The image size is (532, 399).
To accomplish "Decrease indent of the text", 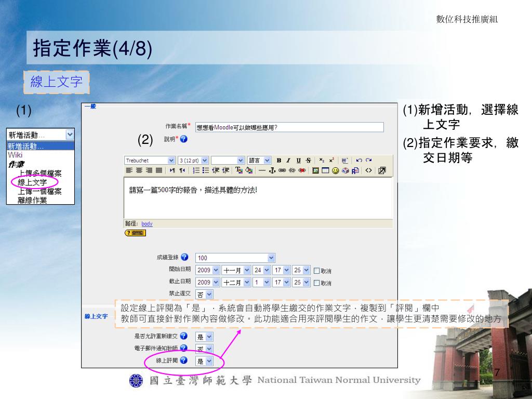I will click(x=216, y=170).
